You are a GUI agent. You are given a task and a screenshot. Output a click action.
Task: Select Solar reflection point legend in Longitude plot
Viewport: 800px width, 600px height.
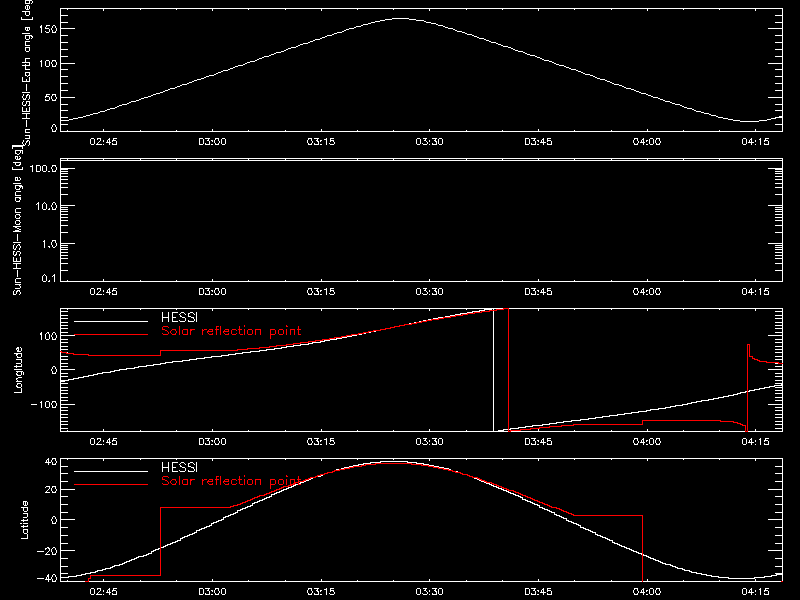point(231,332)
